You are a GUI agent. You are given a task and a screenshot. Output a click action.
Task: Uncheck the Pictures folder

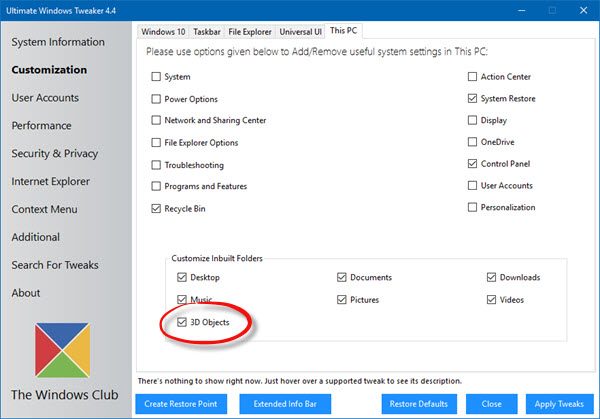coord(341,300)
